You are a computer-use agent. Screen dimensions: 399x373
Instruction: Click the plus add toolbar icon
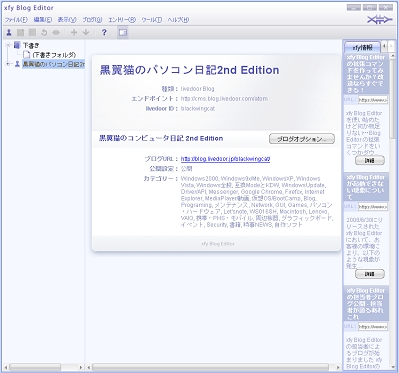[x=74, y=32]
